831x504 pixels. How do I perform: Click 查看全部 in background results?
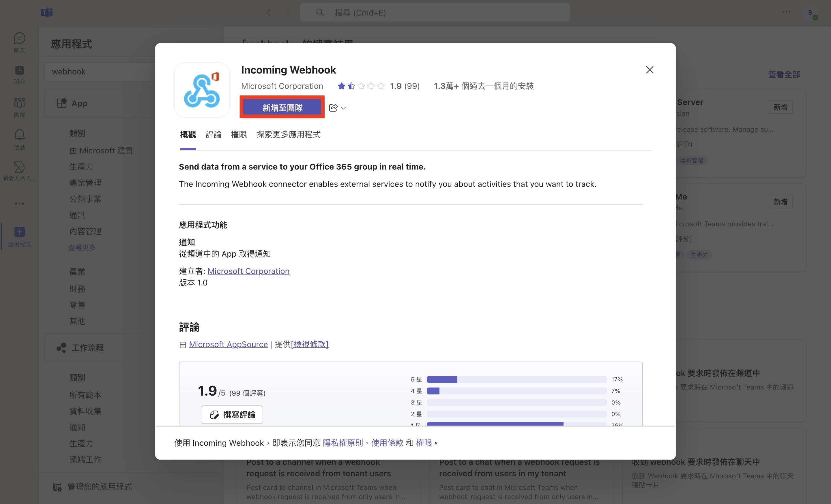pyautogui.click(x=784, y=74)
